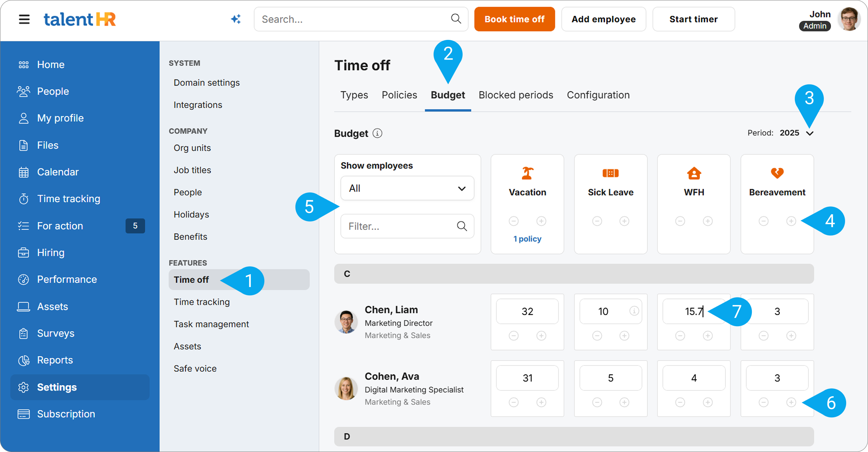Select the Budget tab
This screenshot has width=868, height=452.
(x=448, y=95)
